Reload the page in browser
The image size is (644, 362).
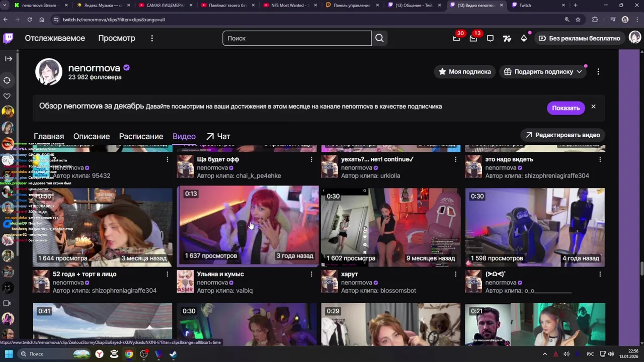[30, 20]
